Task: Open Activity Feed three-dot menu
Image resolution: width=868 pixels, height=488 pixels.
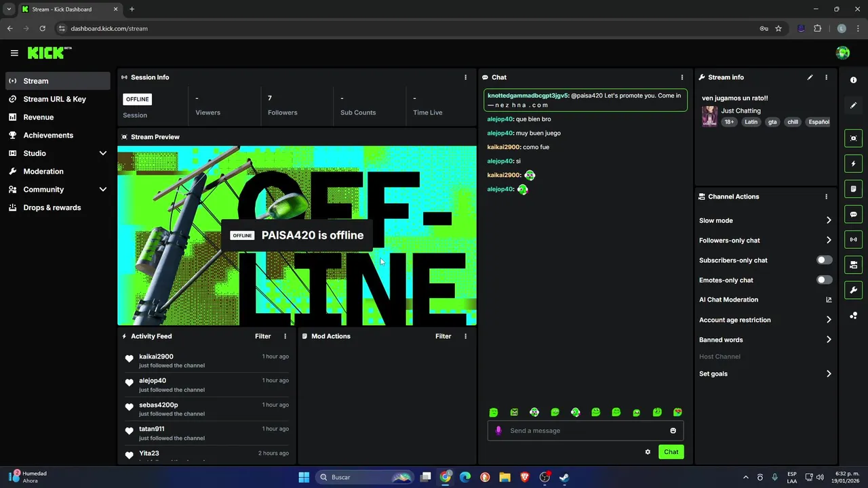Action: [x=285, y=336]
